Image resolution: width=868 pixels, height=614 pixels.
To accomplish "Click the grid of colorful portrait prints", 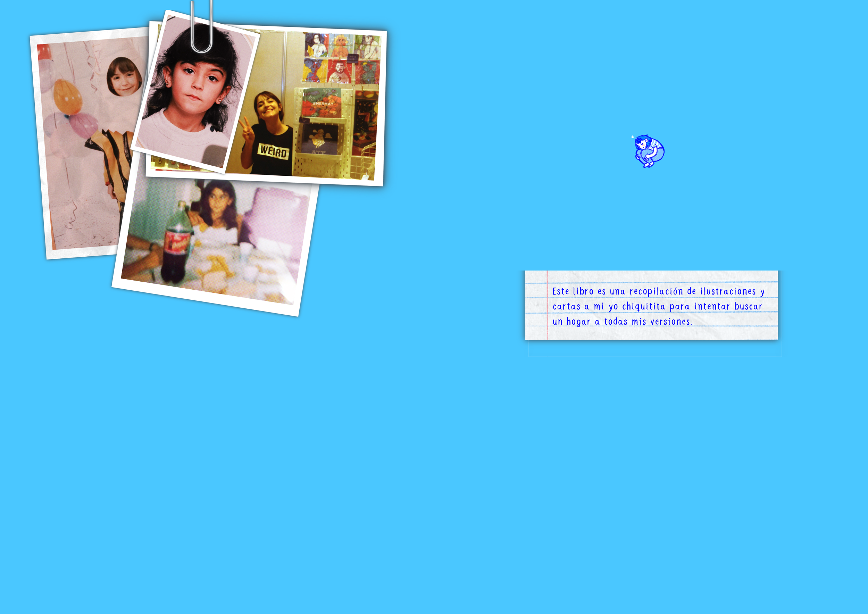I will pos(341,58).
